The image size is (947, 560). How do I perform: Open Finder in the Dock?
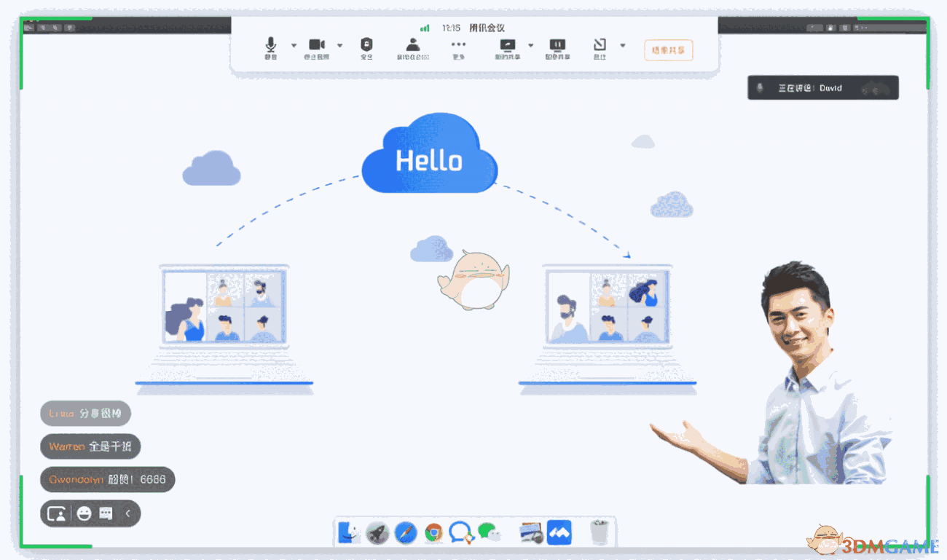tap(349, 532)
